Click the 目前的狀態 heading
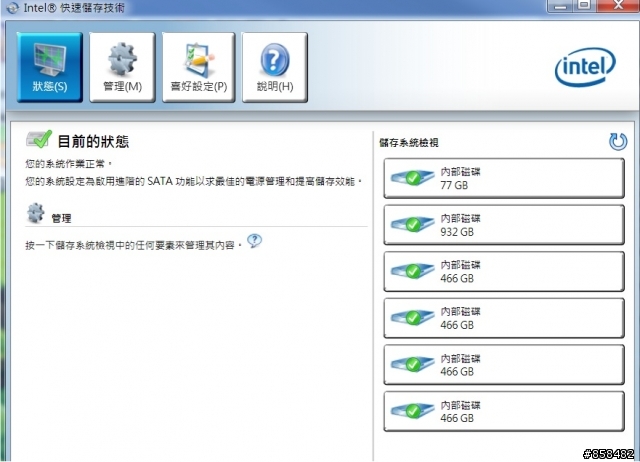Image resolution: width=640 pixels, height=462 pixels. click(x=93, y=142)
